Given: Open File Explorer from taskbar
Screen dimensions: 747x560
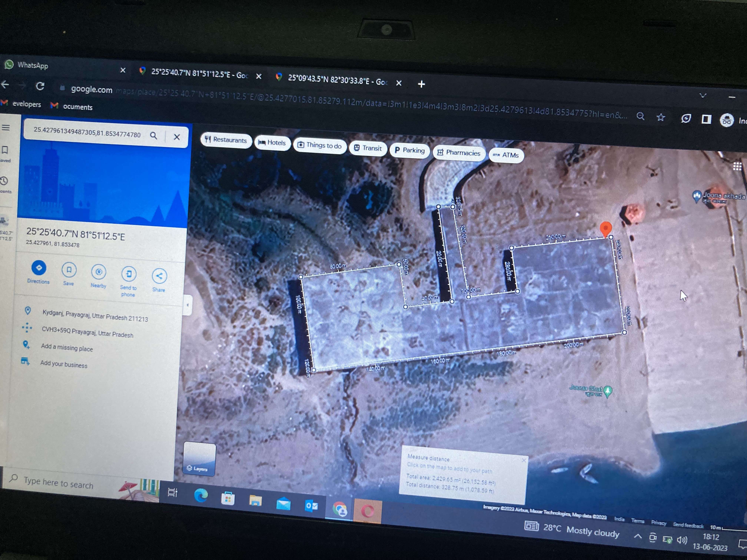Looking at the screenshot, I should pos(255,501).
